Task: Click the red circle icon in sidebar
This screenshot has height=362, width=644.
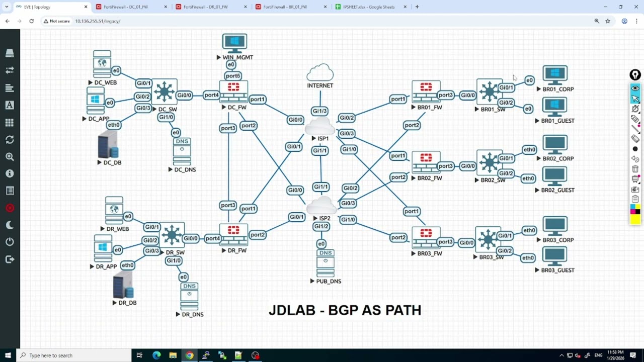Action: click(x=10, y=208)
